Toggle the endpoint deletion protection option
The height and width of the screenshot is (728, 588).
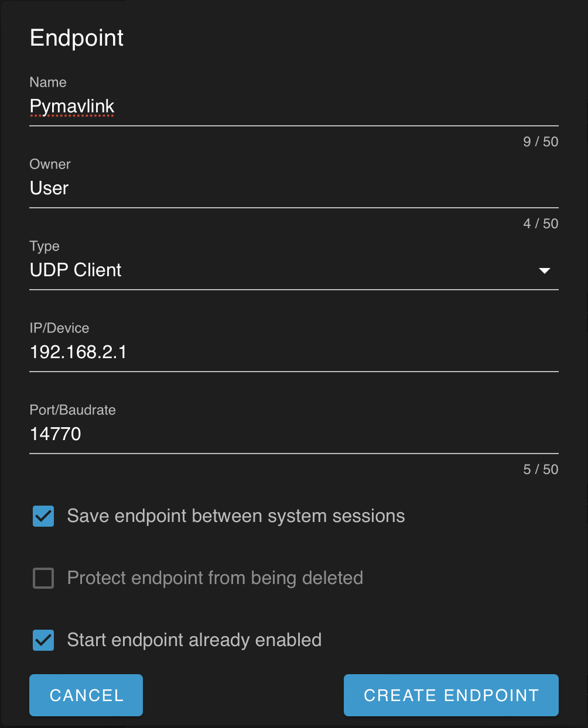coord(43,578)
